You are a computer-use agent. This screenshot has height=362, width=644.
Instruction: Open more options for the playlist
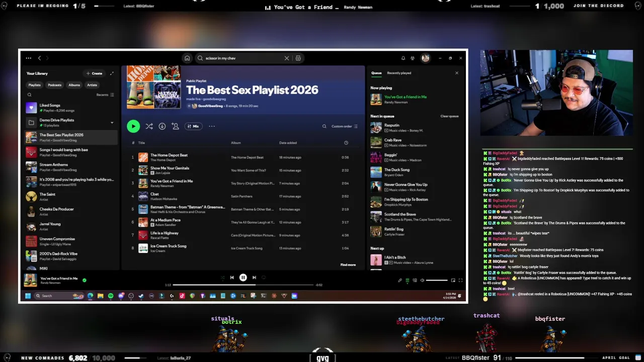(212, 126)
